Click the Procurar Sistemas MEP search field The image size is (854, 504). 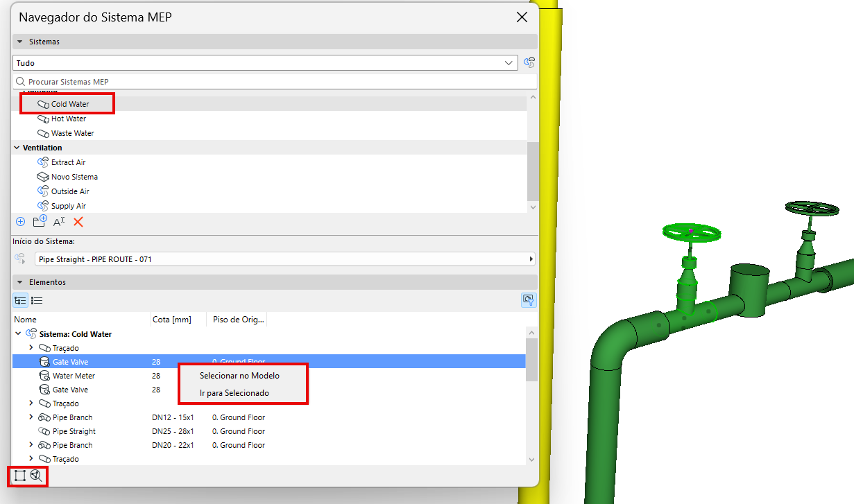click(x=275, y=82)
